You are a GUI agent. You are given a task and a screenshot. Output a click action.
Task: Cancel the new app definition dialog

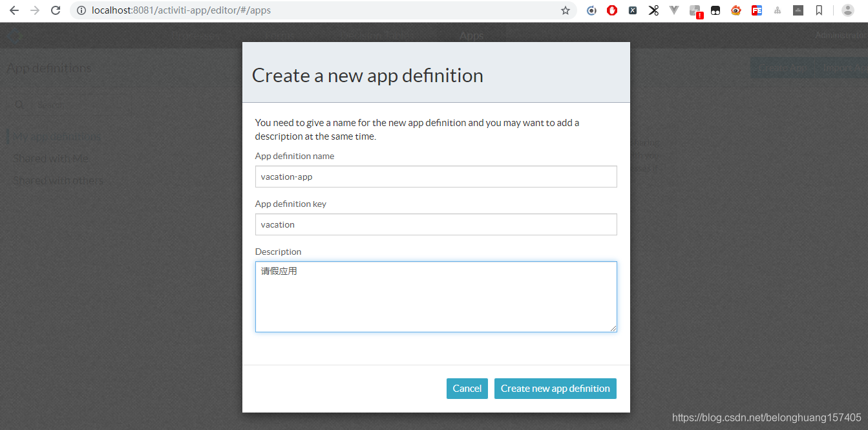click(467, 389)
